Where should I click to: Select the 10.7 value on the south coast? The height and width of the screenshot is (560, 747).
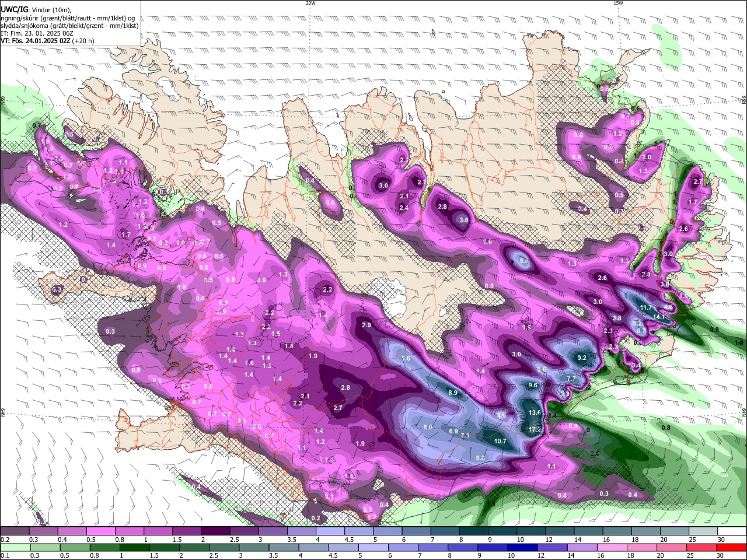pyautogui.click(x=500, y=441)
